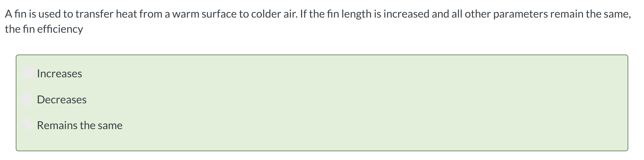Viewport: 644px width, 160px height.
Task: Select the Increases radio button
Action: [x=29, y=73]
